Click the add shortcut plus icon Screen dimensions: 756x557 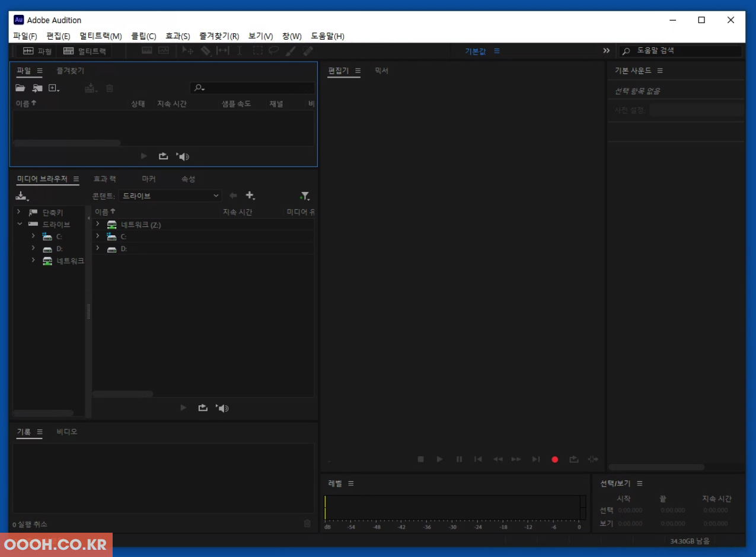coord(250,196)
